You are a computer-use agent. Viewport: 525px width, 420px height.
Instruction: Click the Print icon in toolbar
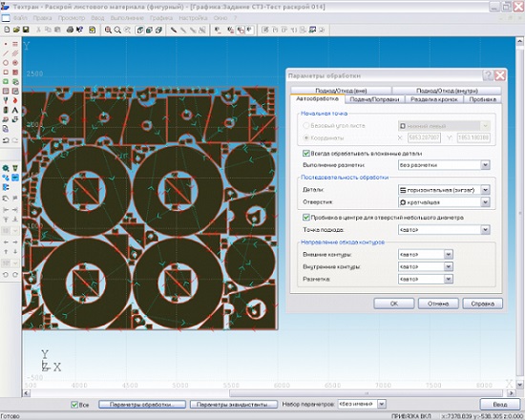70,30
